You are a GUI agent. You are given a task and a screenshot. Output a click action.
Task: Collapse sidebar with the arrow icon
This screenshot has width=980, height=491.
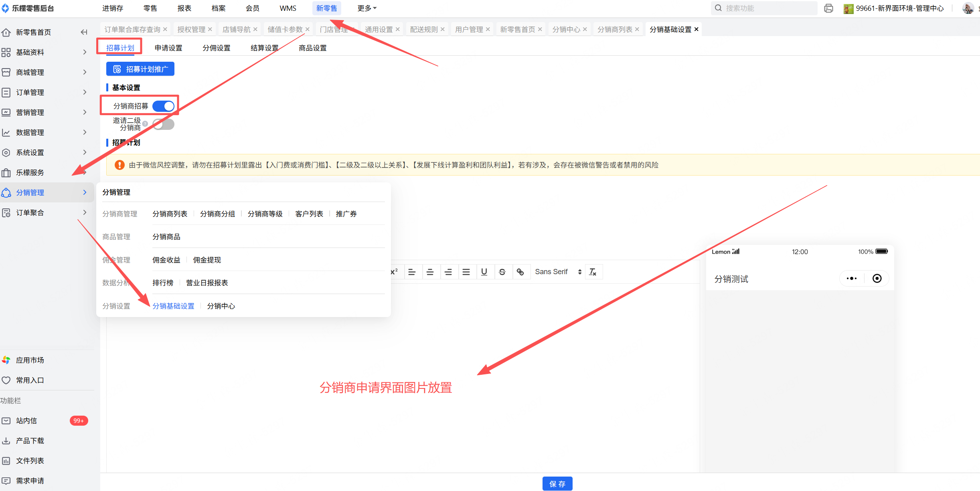click(x=84, y=32)
